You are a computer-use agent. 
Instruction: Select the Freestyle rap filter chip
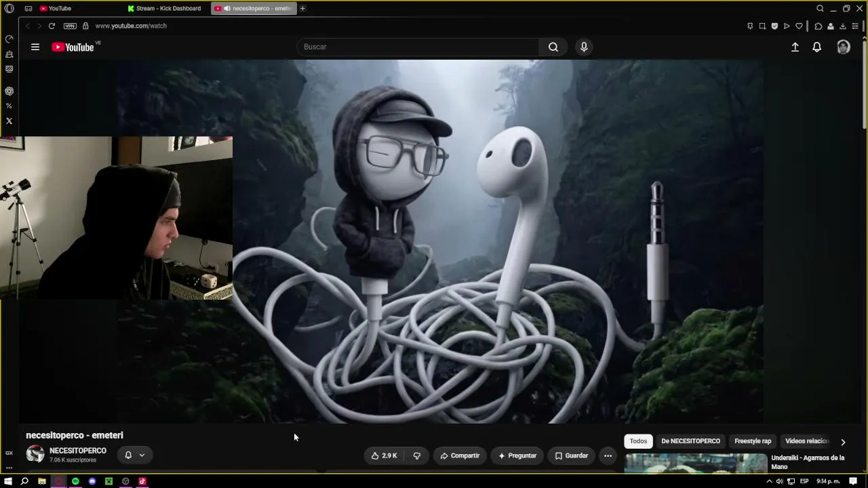(753, 441)
